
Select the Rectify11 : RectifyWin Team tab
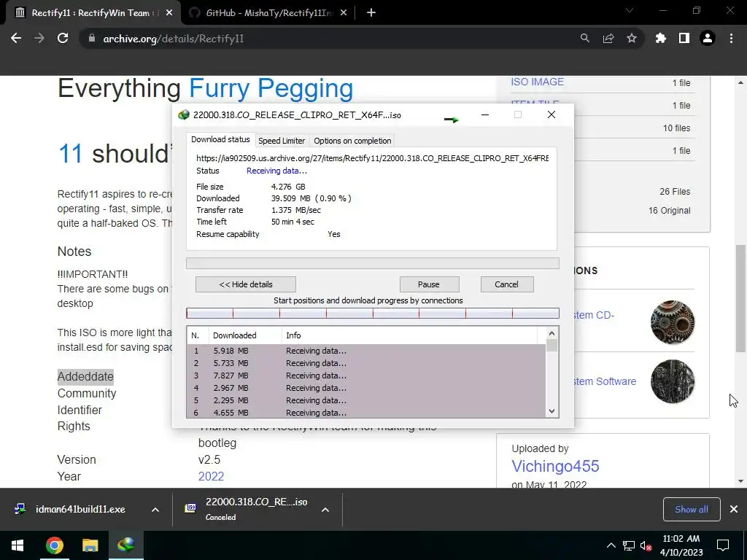pos(93,13)
